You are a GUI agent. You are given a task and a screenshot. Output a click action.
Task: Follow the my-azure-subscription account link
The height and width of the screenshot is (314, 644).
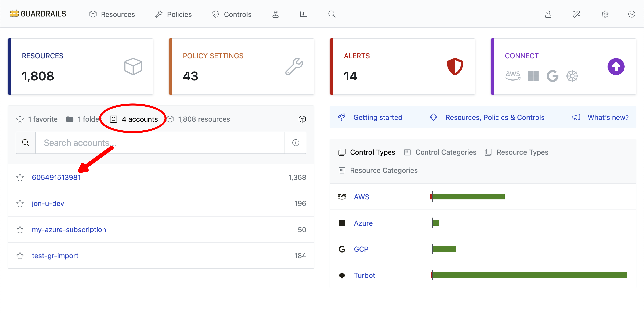click(69, 229)
